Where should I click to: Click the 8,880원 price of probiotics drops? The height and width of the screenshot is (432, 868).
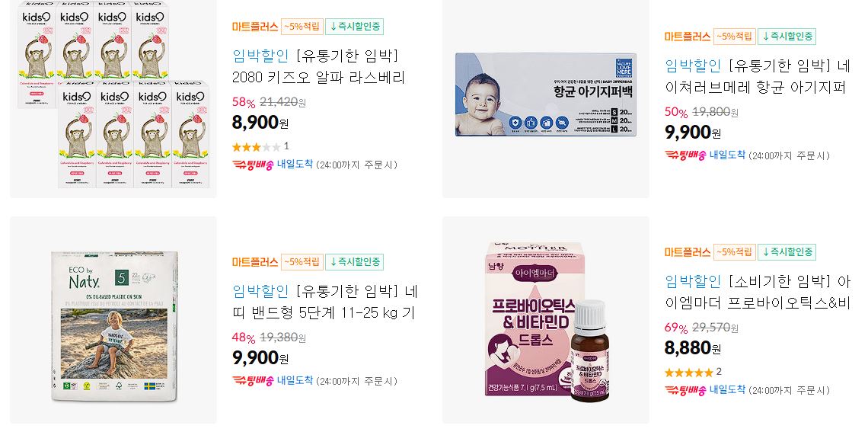pyautogui.click(x=693, y=348)
